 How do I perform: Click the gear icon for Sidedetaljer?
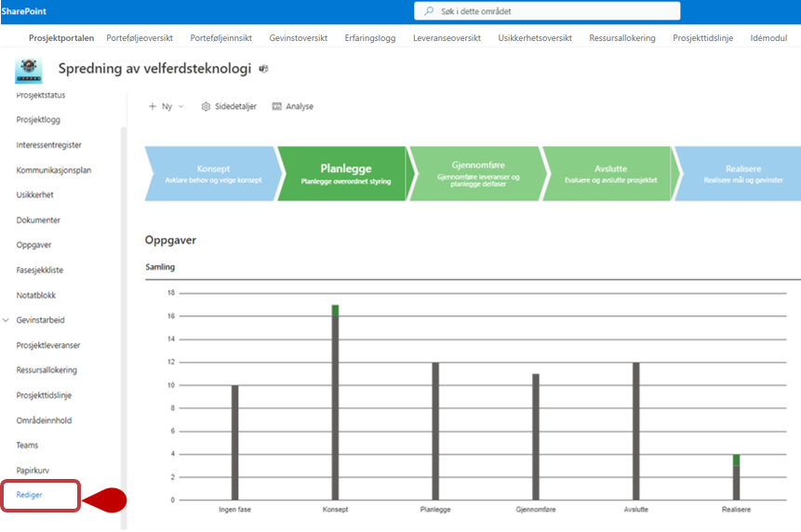(x=206, y=107)
